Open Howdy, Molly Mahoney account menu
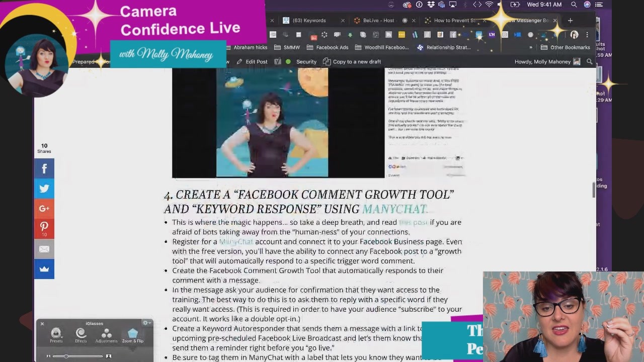Viewport: 644px width, 362px height. [x=547, y=61]
